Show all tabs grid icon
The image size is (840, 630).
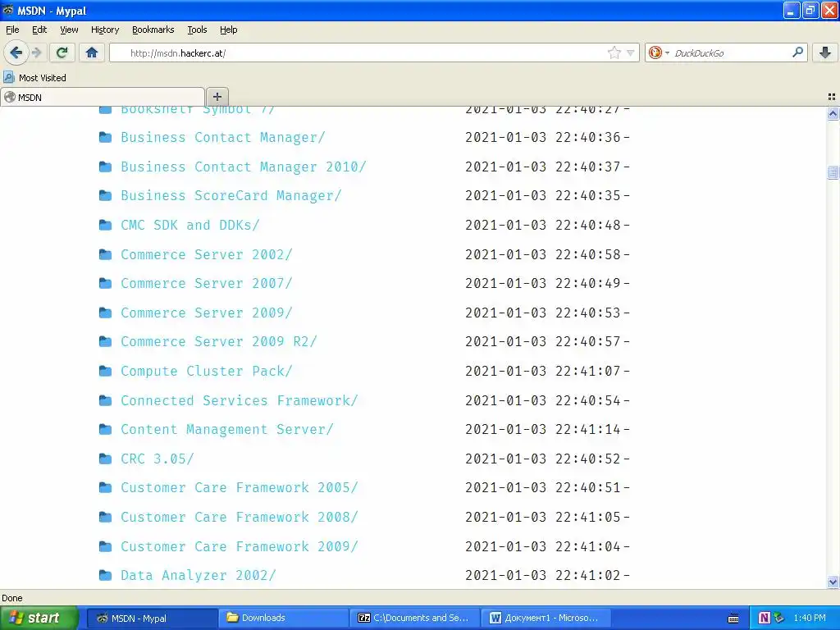click(x=832, y=97)
